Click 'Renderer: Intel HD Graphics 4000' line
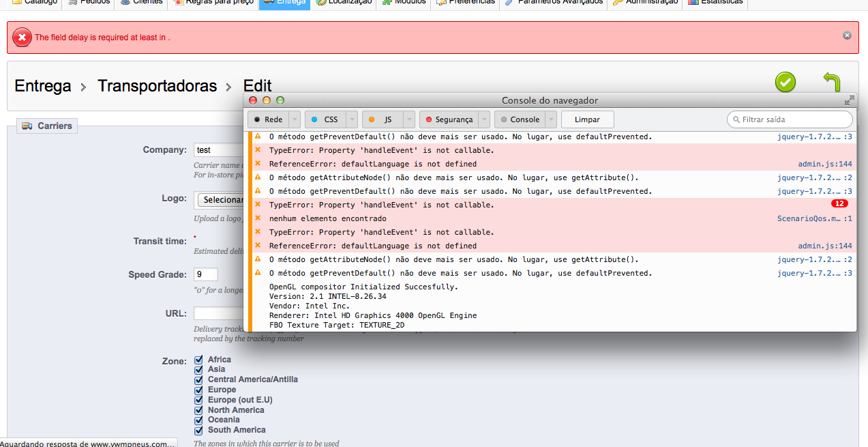The image size is (868, 447). 373,315
